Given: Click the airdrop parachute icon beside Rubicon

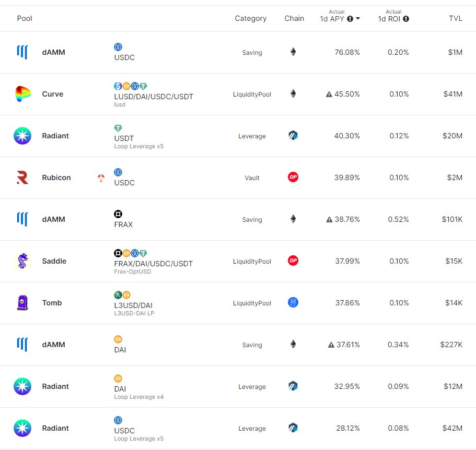Looking at the screenshot, I should 101,178.
